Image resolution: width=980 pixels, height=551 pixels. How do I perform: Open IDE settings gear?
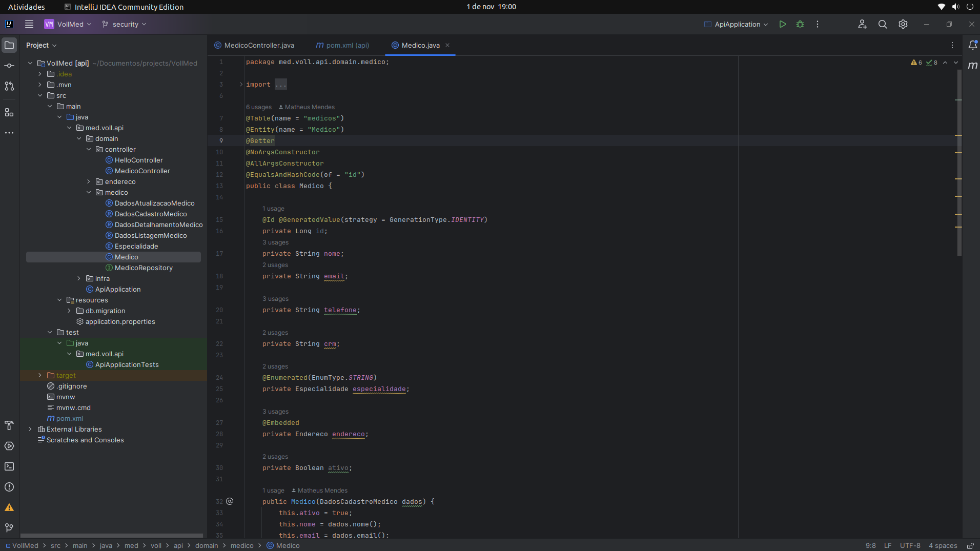(903, 24)
